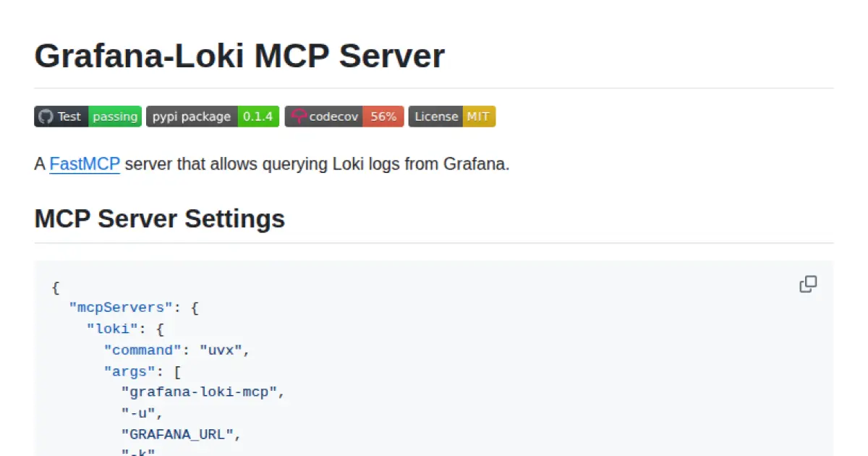Click the Grafana-Loki MCP Server title
Screen dimensions: 868x456
(x=239, y=56)
